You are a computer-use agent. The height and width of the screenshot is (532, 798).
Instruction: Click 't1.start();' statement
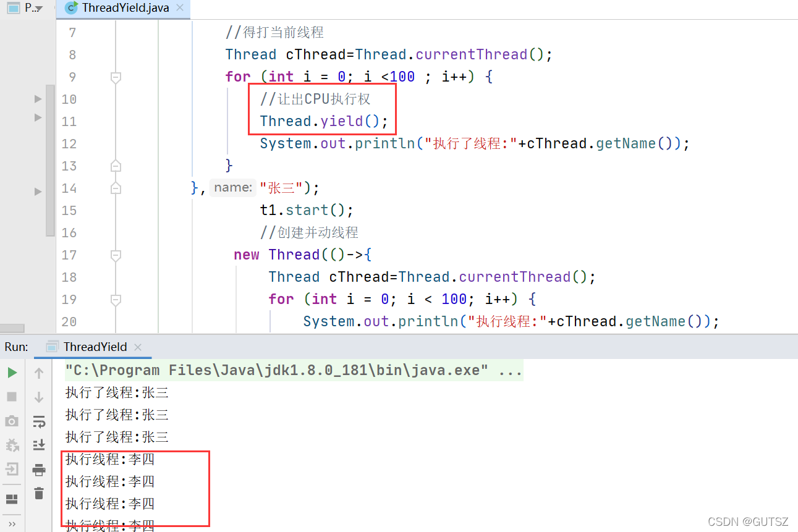coord(307,210)
